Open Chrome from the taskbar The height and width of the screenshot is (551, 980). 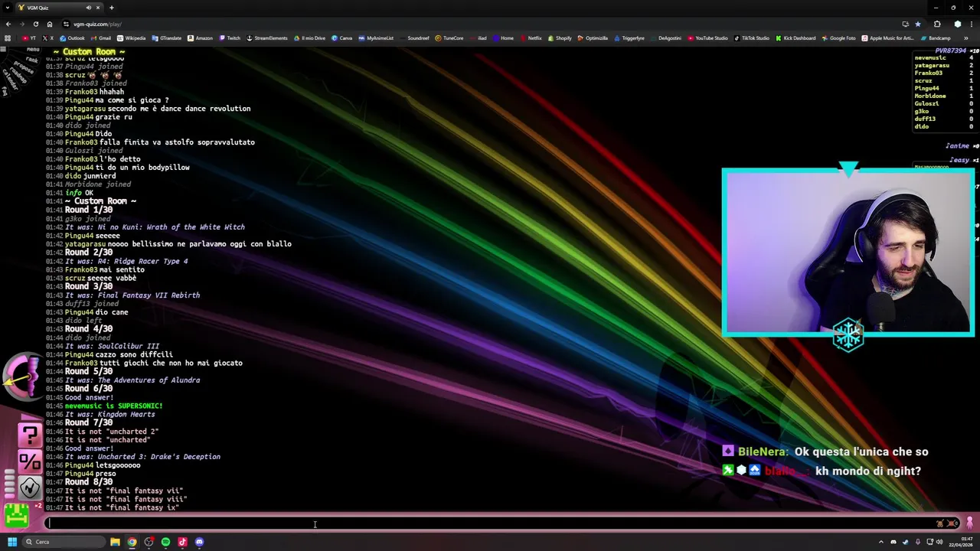point(132,542)
